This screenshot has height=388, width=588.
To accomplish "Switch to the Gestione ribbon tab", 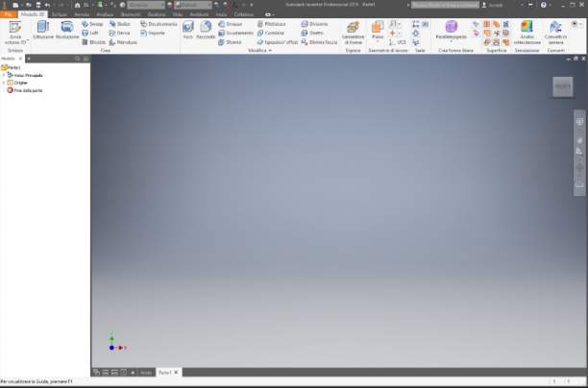I will (157, 14).
